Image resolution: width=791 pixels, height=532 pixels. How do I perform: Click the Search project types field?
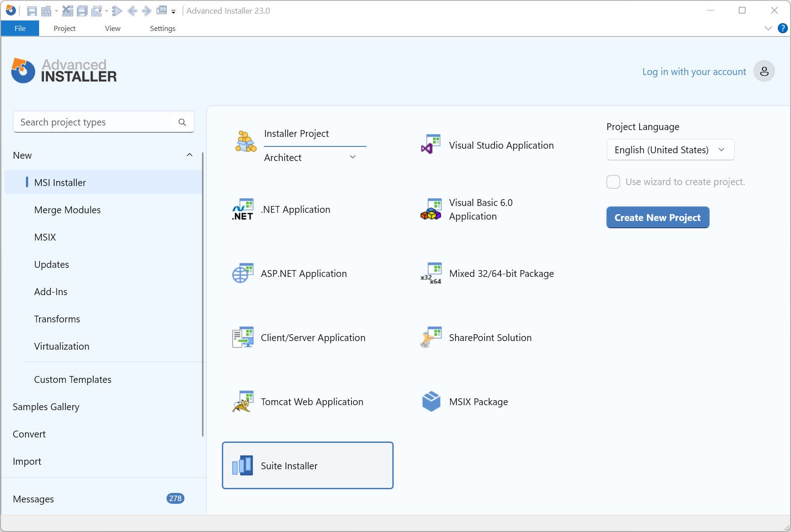(x=104, y=122)
